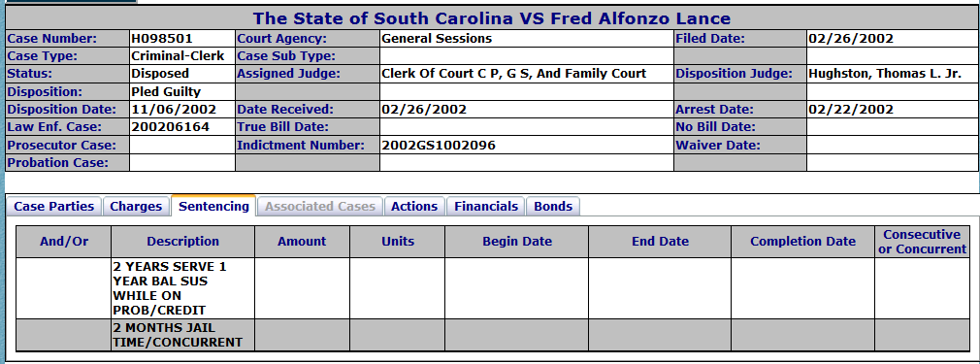Click the Completion Date column header
This screenshot has height=364, width=980.
[802, 242]
